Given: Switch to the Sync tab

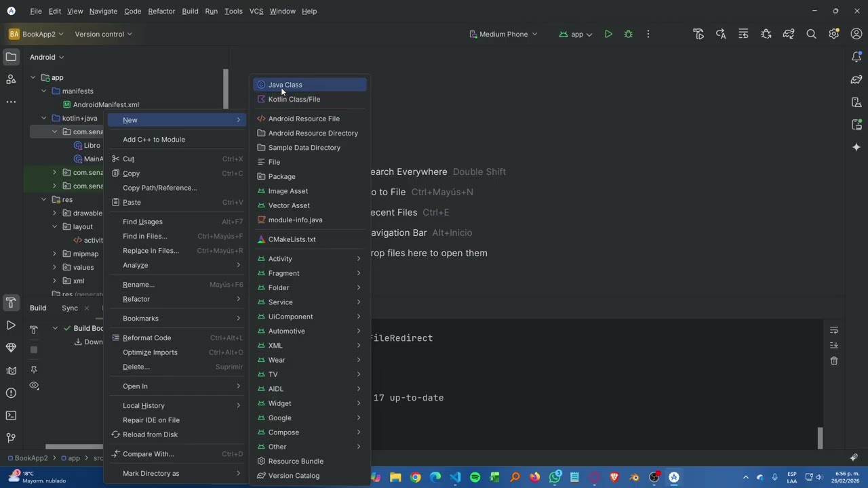Looking at the screenshot, I should 70,308.
